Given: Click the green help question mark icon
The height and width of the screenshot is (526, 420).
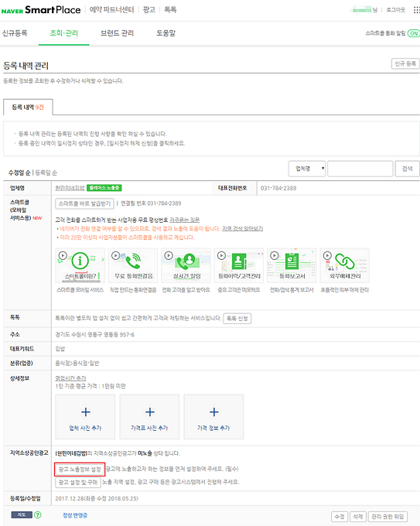Looking at the screenshot, I should [38, 514].
